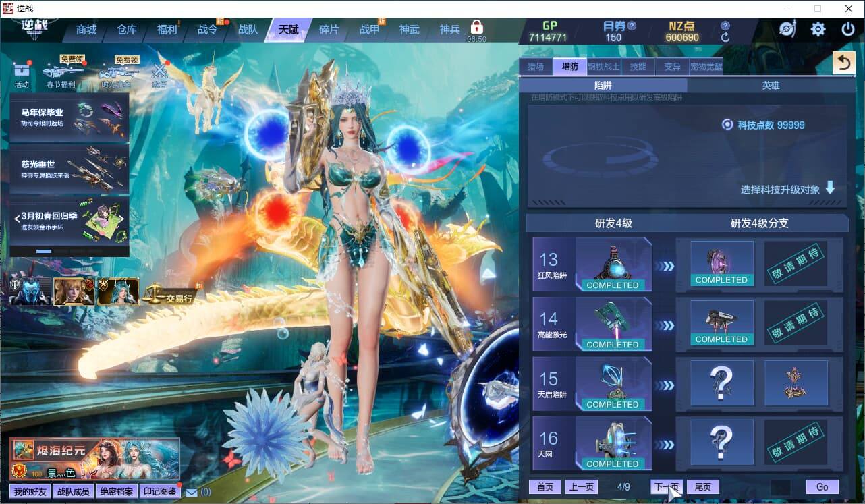Show previous promo banner with left chevron
865x504 pixels.
pos(17,218)
